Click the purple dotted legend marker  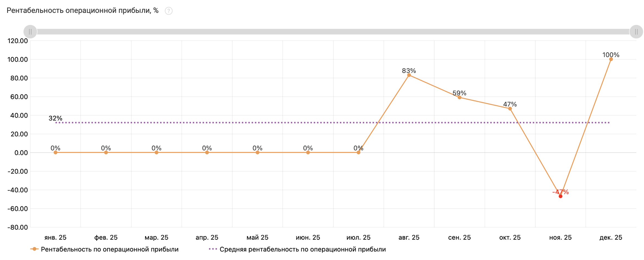tap(213, 249)
